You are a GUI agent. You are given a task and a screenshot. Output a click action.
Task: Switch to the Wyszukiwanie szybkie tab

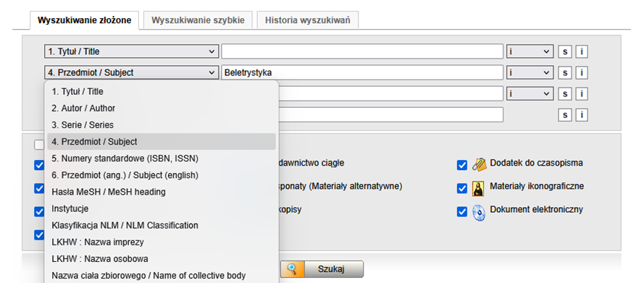[x=198, y=20]
